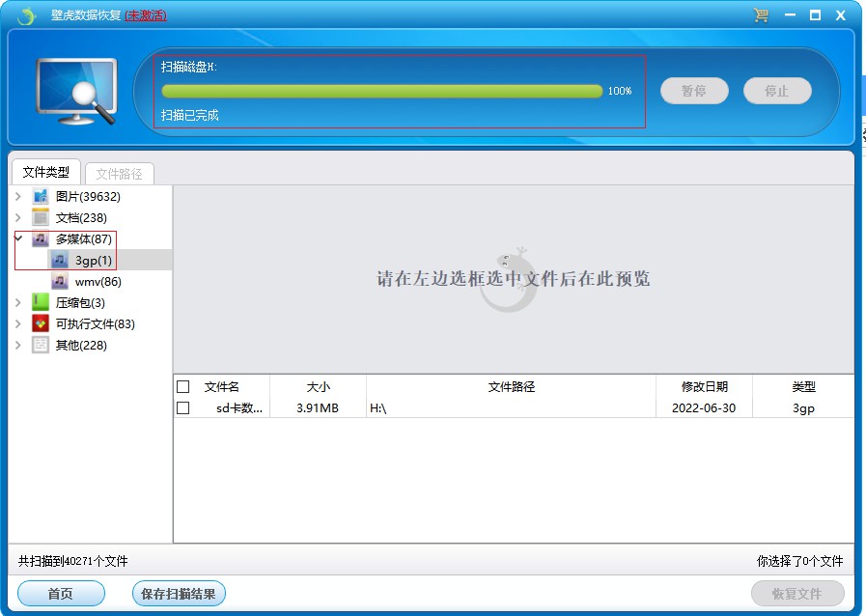Click the 100% progress percentage label
The image size is (866, 616).
[620, 91]
